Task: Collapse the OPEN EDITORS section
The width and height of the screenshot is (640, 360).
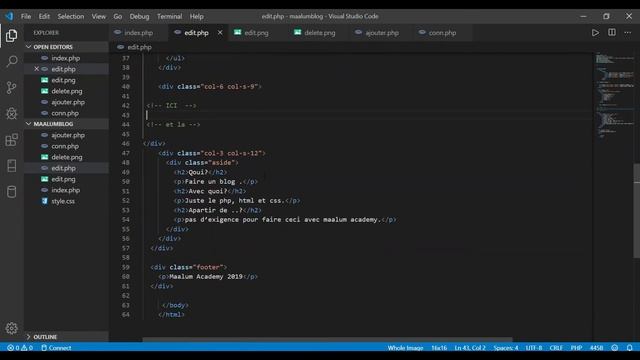Action: tap(66, 47)
